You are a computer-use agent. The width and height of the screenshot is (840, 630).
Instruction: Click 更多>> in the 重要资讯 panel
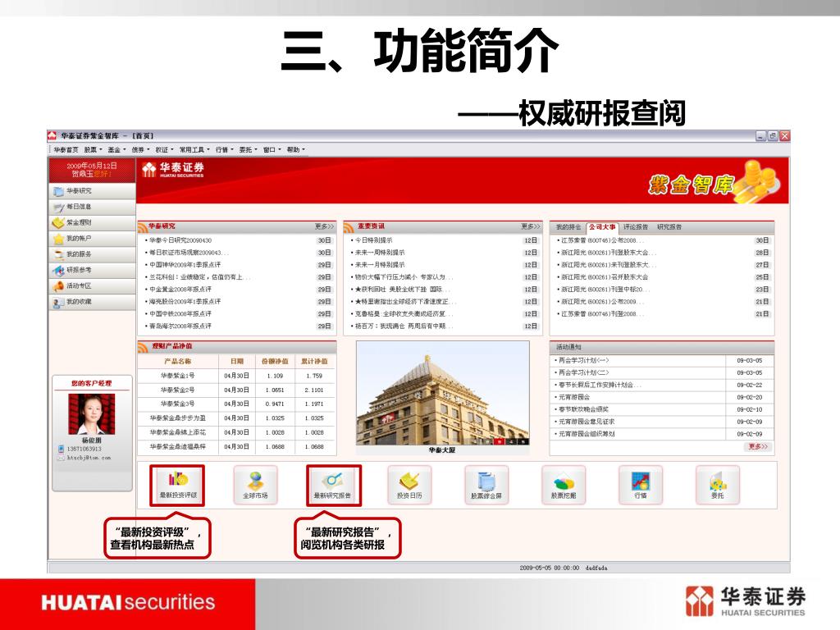[531, 227]
